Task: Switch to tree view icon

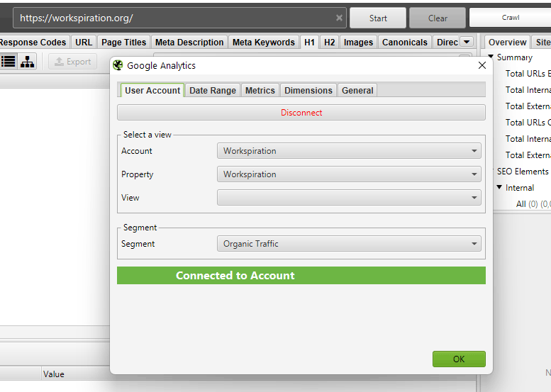Action: coord(27,62)
